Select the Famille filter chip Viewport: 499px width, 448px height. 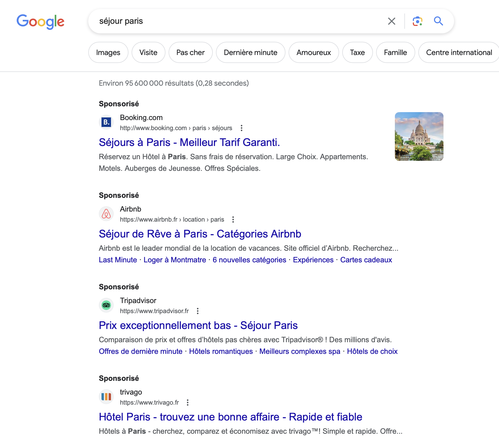(x=395, y=52)
